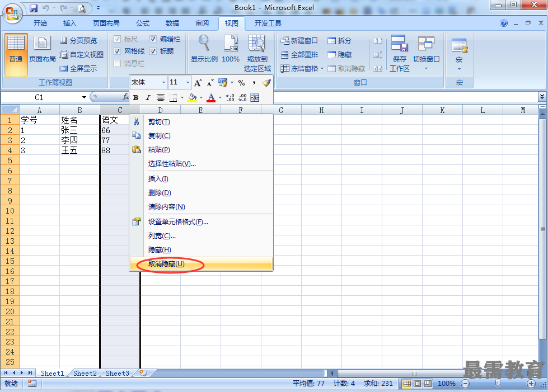Open the Formulas (公式) ribbon tab
The height and width of the screenshot is (392, 548).
click(143, 23)
